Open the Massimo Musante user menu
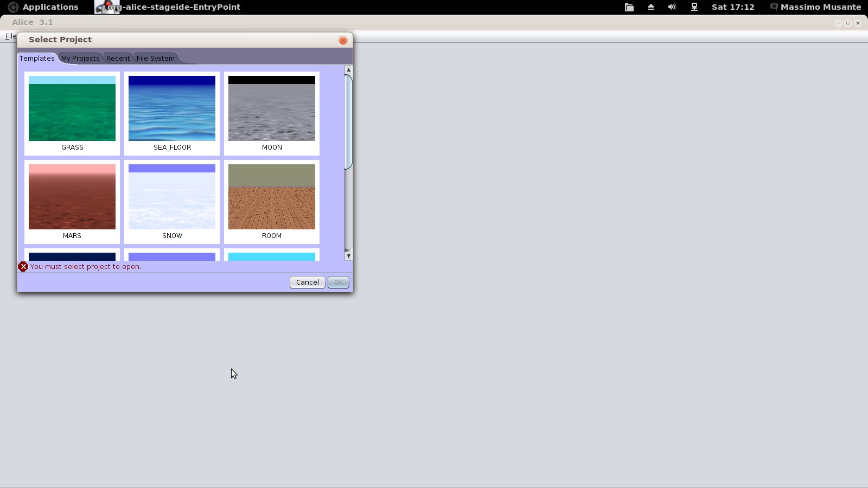 (815, 7)
